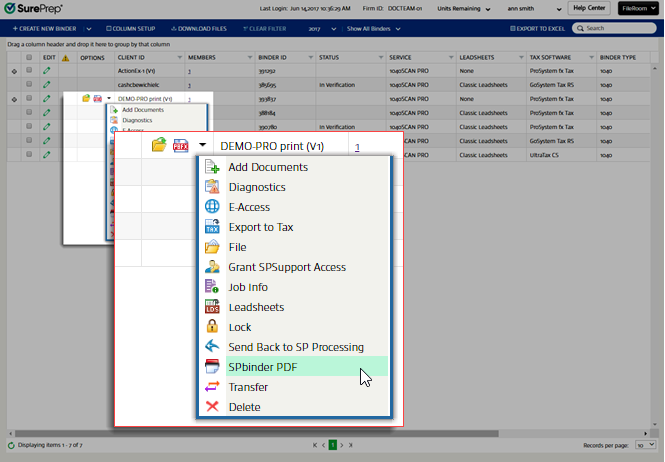665x462 pixels.
Task: Check the checkbox for the cashcbewichielc row
Action: point(29,86)
